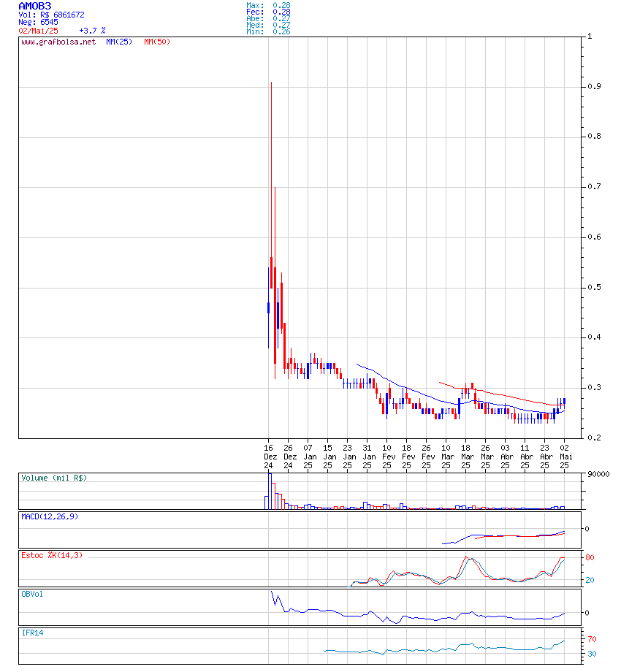Screen dimensions: 621x672
Task: Click the 0.9 price axis label
Action: (594, 87)
